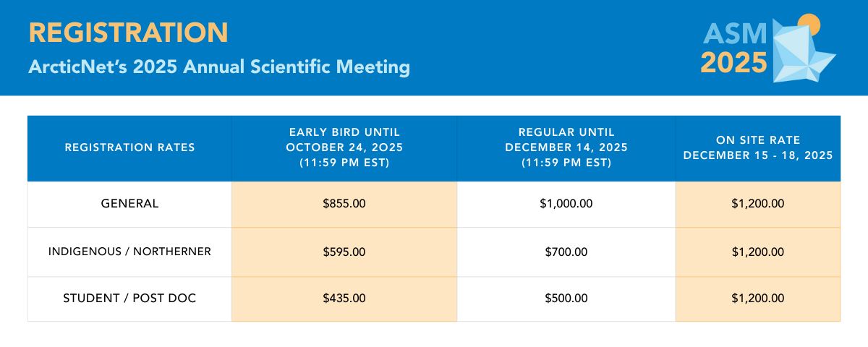
Task: Click the Indigenous on site $1,200.00 cell
Action: [x=758, y=252]
